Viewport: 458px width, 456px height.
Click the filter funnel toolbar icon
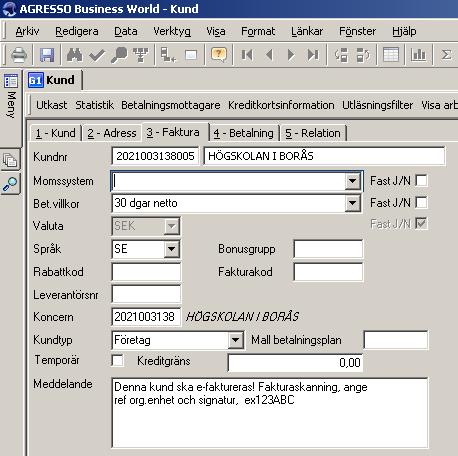(141, 55)
